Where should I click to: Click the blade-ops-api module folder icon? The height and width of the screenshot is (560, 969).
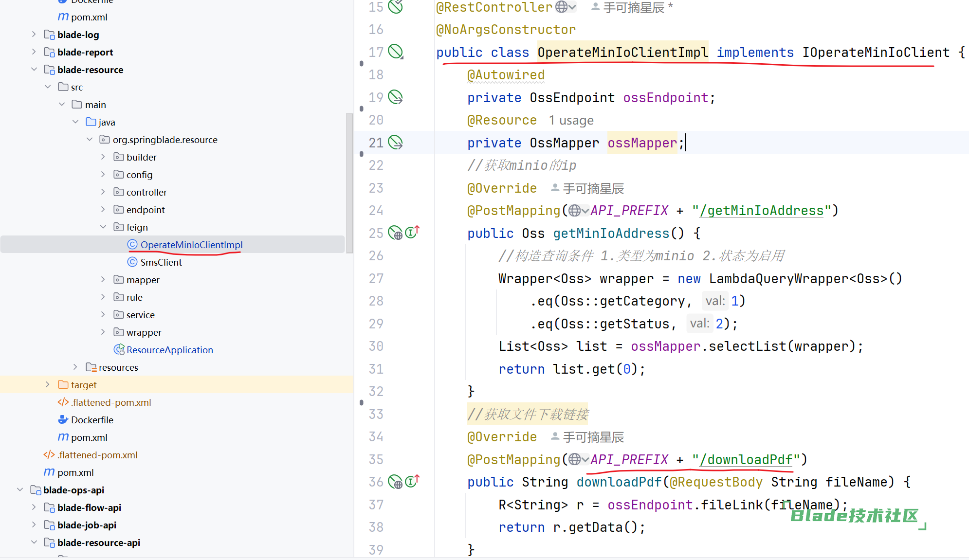click(x=36, y=489)
